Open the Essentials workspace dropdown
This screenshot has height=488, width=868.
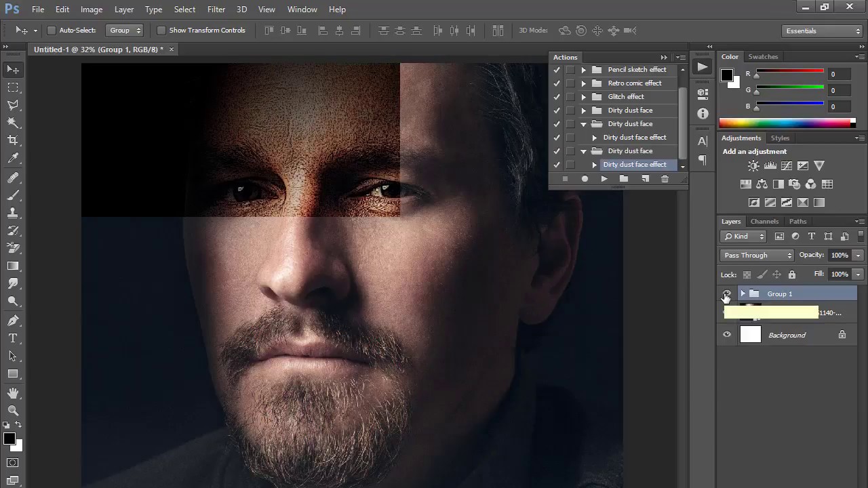tap(821, 30)
